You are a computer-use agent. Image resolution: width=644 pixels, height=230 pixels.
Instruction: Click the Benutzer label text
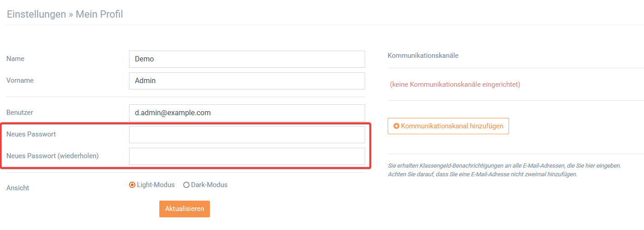[x=20, y=112]
